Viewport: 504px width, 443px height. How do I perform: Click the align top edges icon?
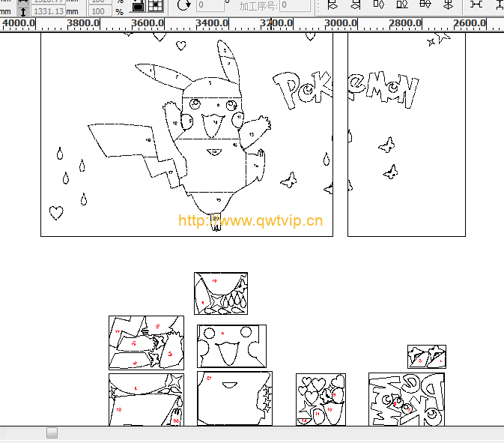click(379, 4)
